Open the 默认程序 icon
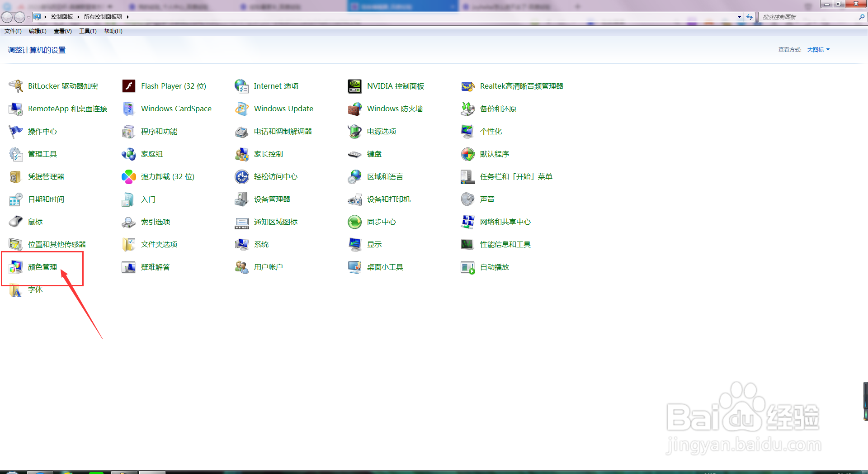Viewport: 868px width, 474px height. [x=468, y=154]
